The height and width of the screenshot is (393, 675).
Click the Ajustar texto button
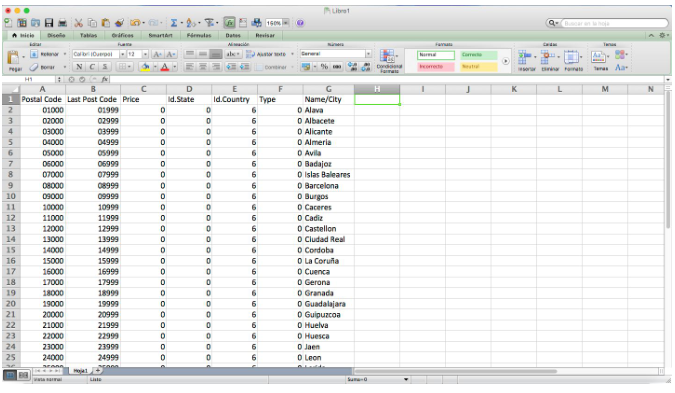(x=270, y=54)
